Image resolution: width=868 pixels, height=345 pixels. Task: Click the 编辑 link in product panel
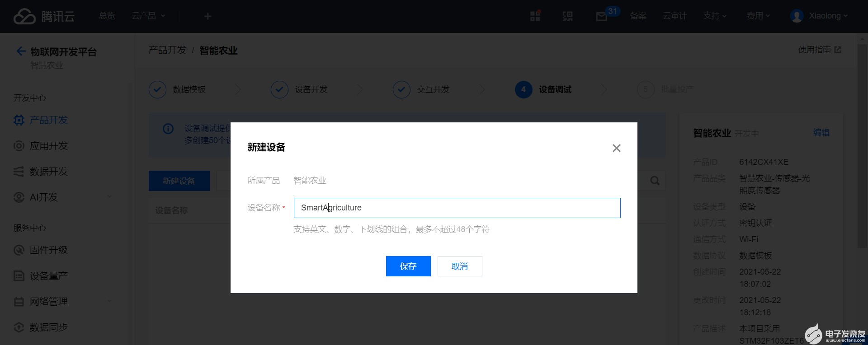tap(821, 132)
